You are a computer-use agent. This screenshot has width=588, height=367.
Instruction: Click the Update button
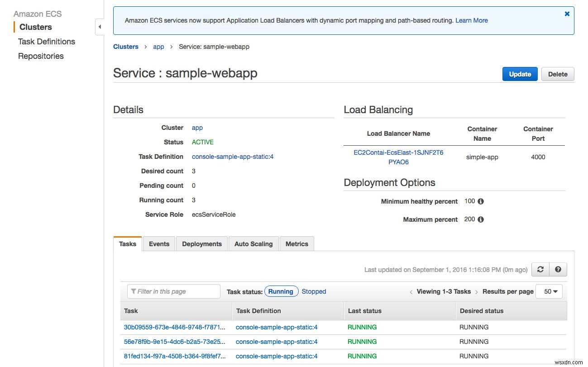519,74
